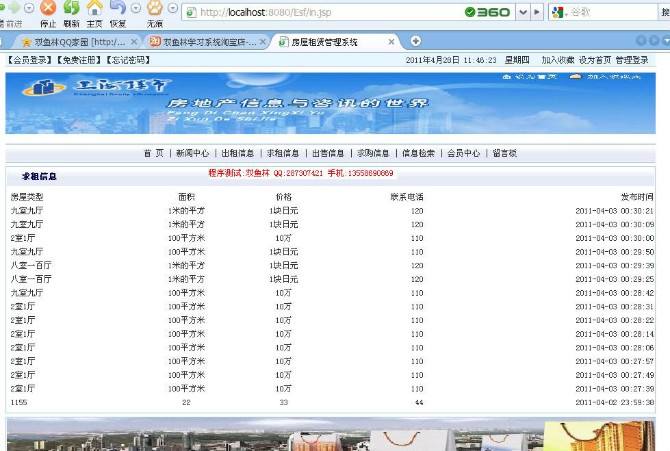Click the 价格 column header
Viewport: 670px width, 451px height.
tap(284, 197)
